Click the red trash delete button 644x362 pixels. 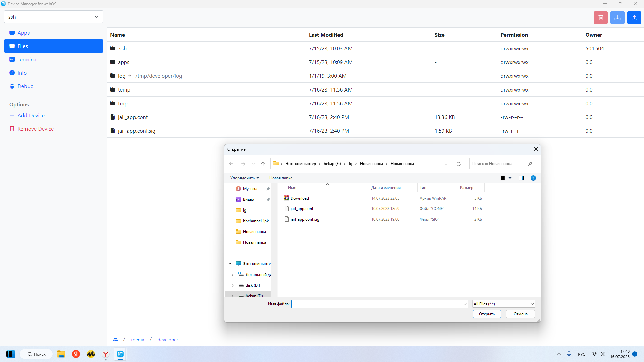pyautogui.click(x=600, y=18)
